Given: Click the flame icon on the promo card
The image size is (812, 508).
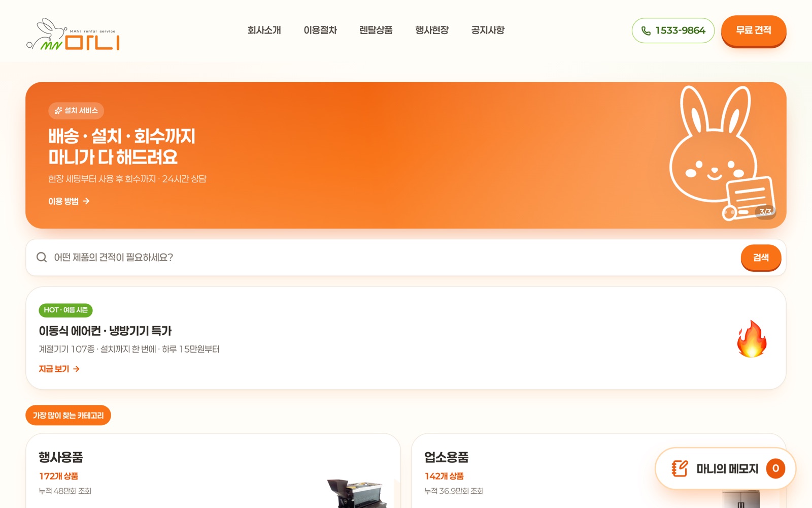Looking at the screenshot, I should [x=752, y=339].
